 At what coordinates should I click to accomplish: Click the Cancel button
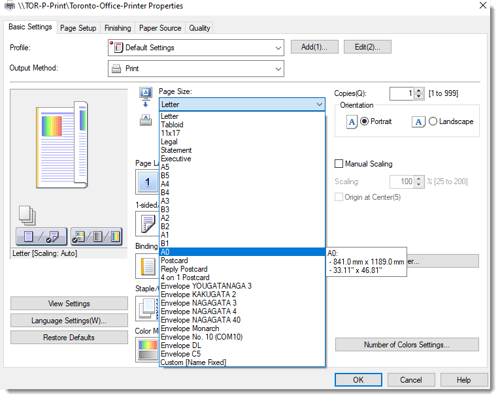(x=411, y=380)
